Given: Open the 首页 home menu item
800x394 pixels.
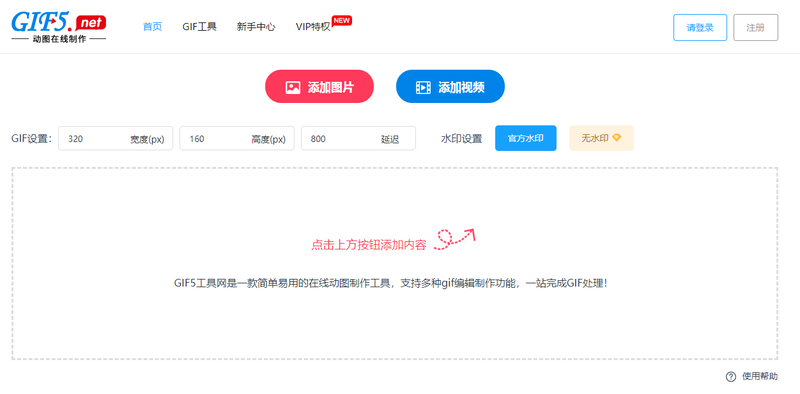Looking at the screenshot, I should 153,27.
